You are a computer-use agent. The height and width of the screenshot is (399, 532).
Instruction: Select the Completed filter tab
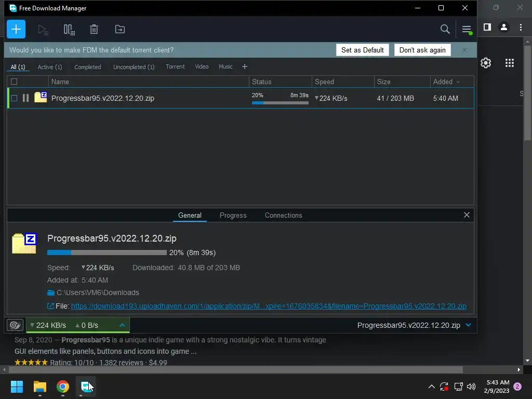pyautogui.click(x=88, y=67)
